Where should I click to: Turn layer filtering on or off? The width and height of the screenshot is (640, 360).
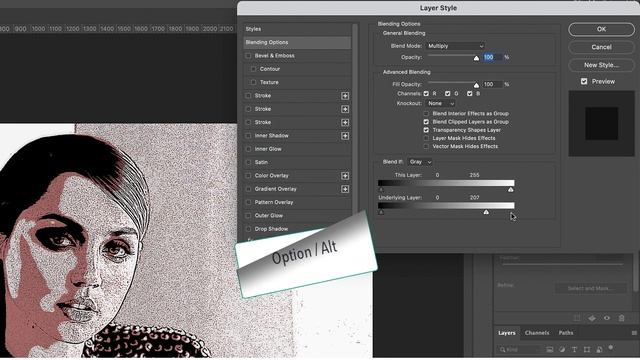[611, 348]
